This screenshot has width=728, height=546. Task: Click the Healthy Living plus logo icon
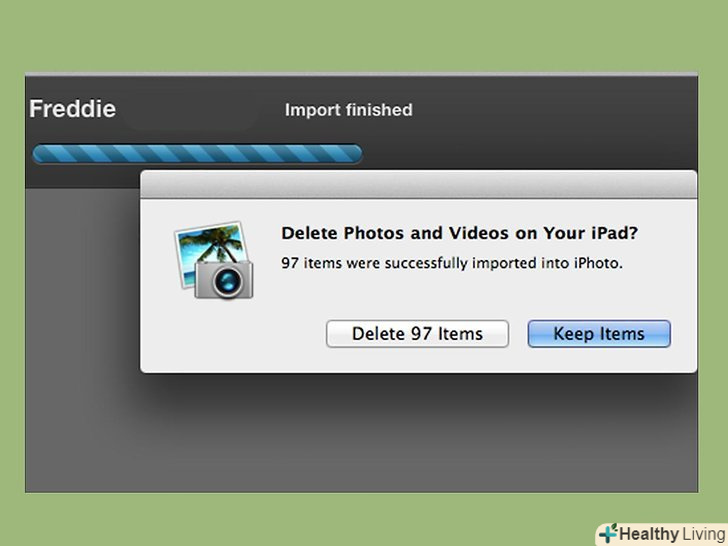(609, 533)
